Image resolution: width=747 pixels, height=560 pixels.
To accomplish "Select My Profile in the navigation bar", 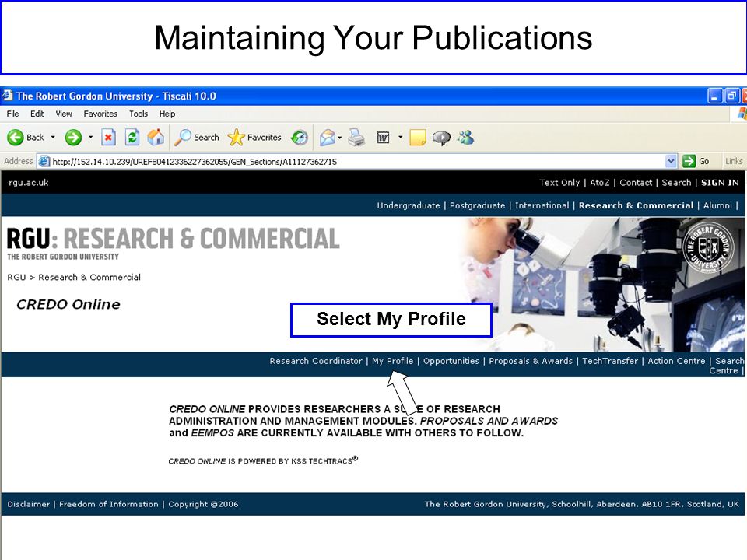I will pos(392,361).
